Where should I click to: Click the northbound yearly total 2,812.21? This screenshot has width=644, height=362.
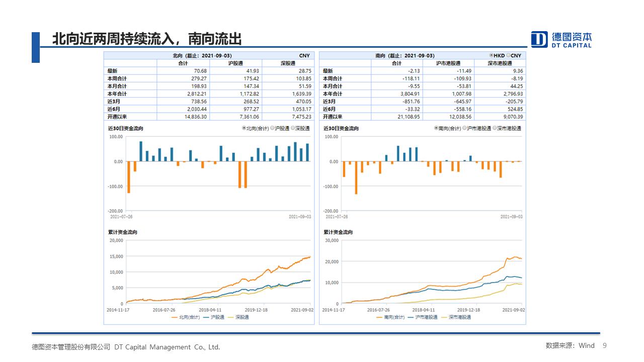click(x=197, y=94)
